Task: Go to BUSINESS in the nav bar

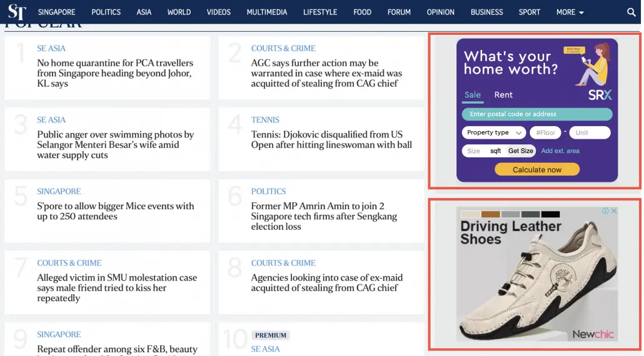Action: click(486, 12)
